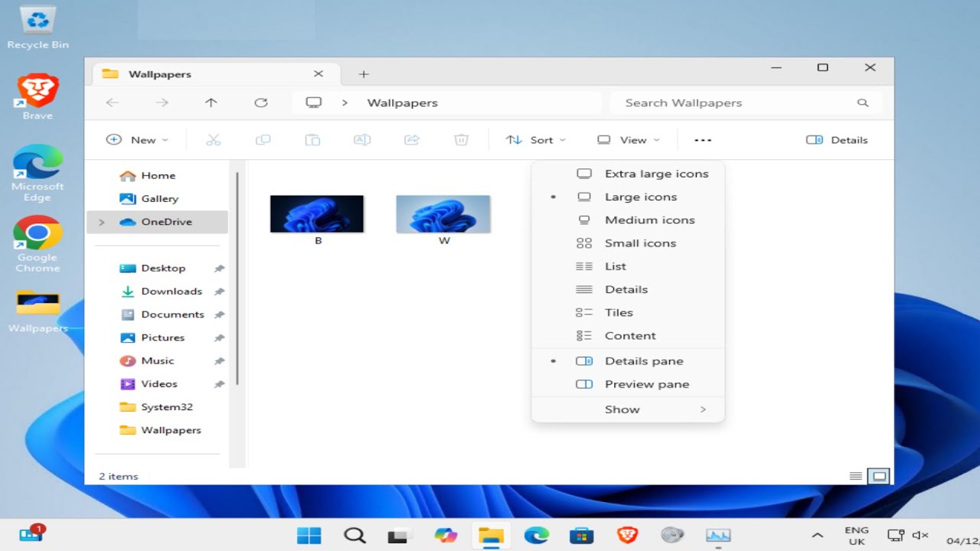
Task: Click the Search Wallpapers field
Action: point(746,103)
